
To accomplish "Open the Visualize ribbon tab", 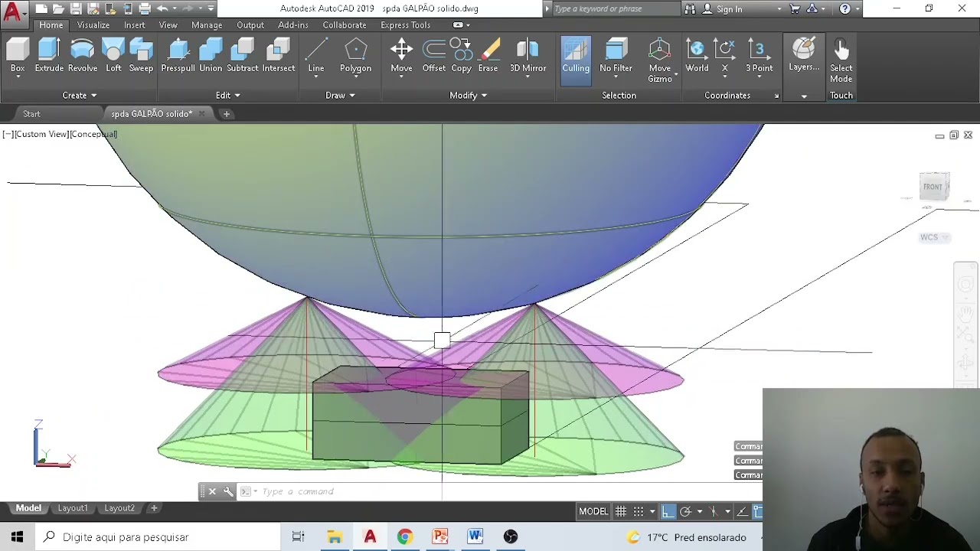I will tap(93, 24).
